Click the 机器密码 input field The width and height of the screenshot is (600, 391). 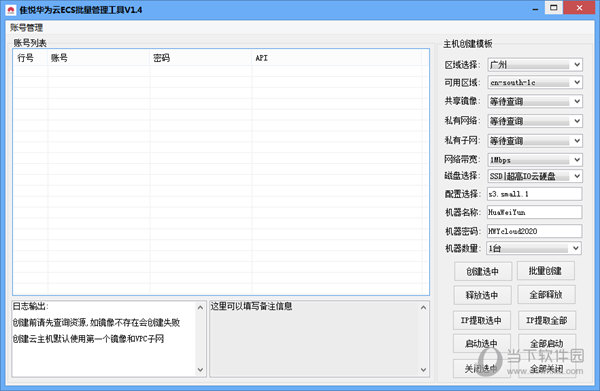pos(535,231)
